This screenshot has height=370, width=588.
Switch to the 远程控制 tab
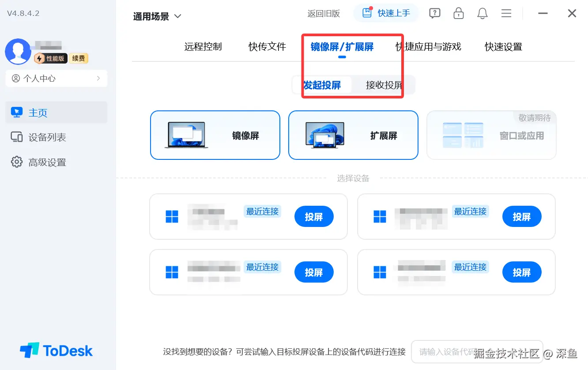pyautogui.click(x=203, y=47)
